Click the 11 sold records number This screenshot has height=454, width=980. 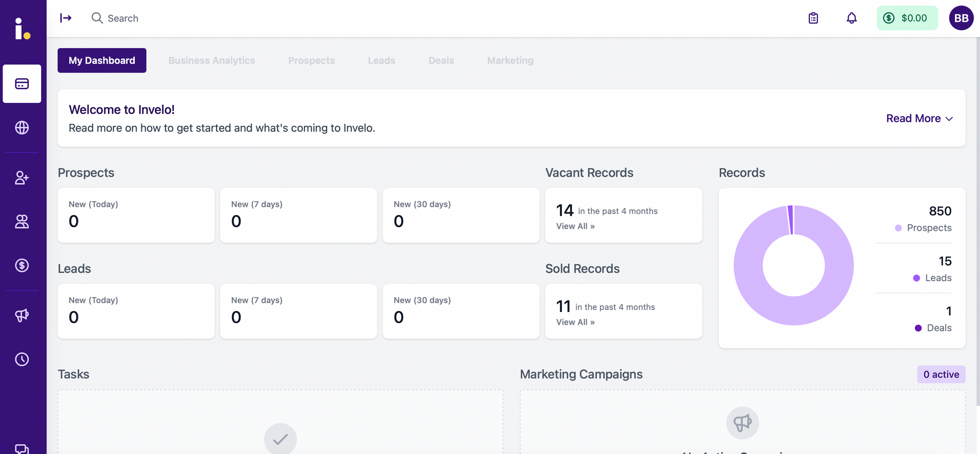(563, 306)
